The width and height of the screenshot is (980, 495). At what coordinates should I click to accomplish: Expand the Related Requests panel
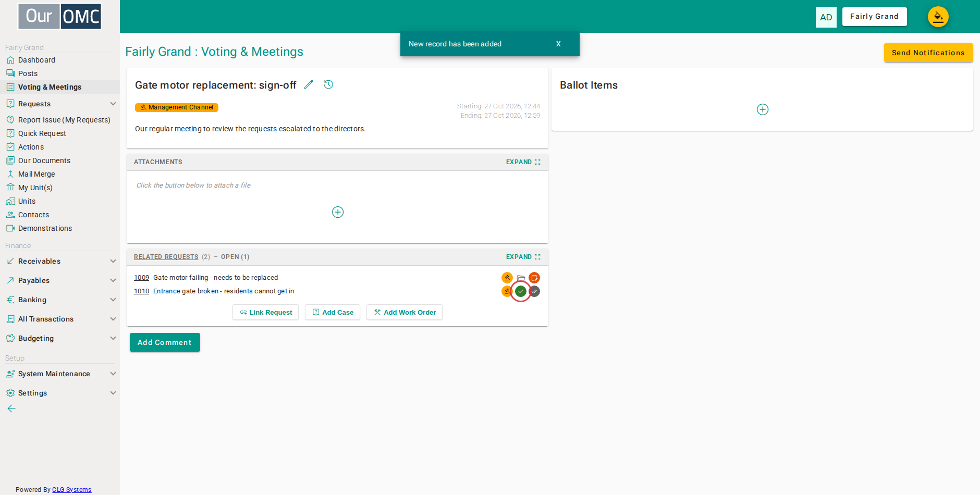point(523,257)
